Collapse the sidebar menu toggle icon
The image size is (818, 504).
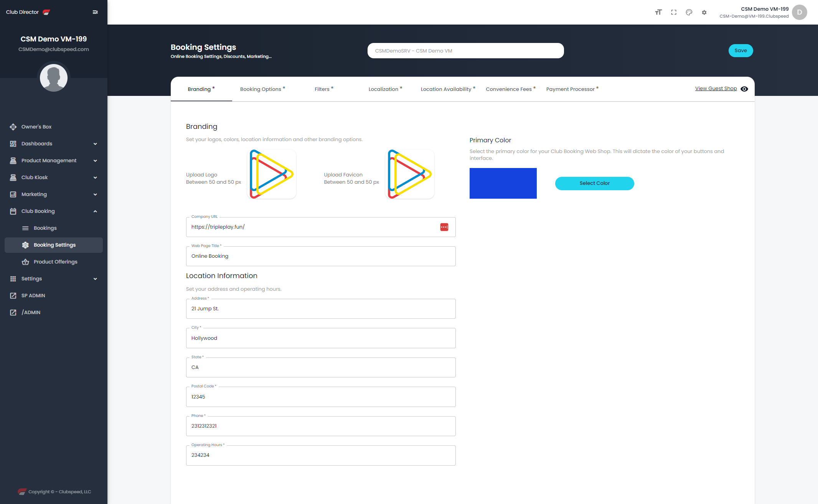point(95,12)
